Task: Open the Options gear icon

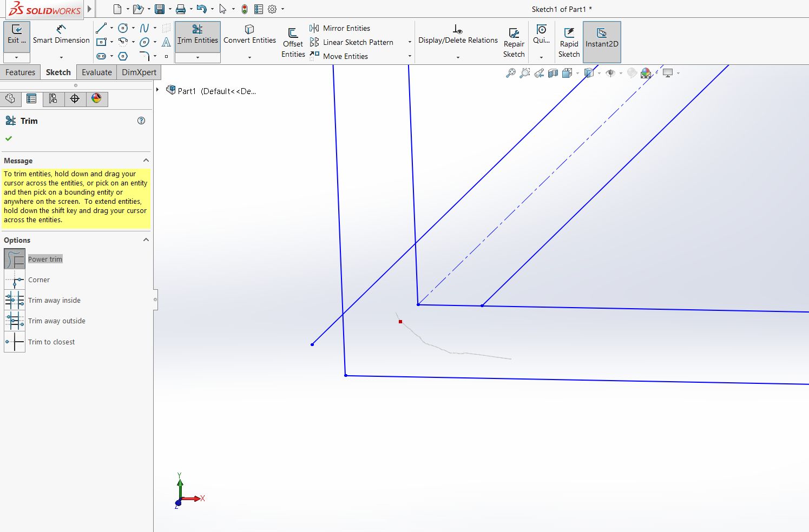Action: pos(272,9)
